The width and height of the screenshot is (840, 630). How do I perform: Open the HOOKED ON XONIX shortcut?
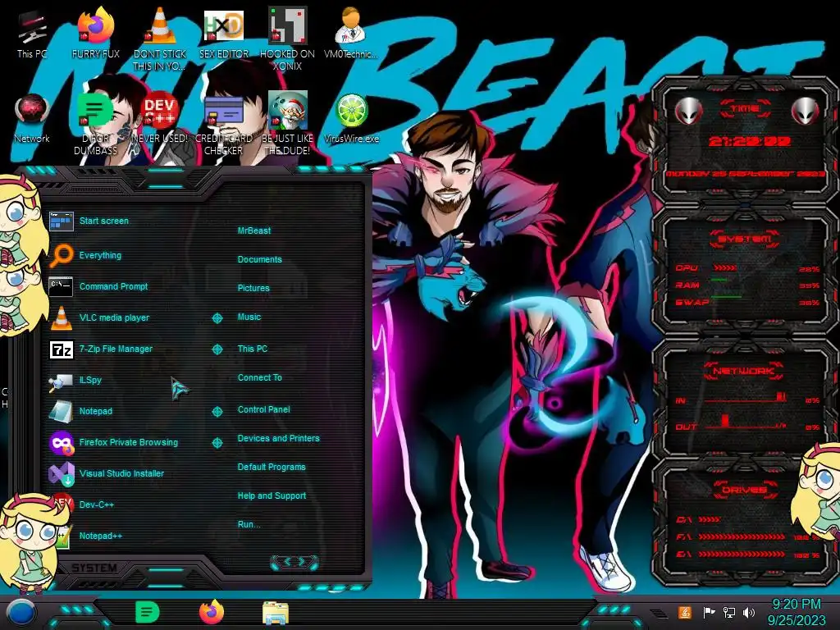[x=288, y=39]
